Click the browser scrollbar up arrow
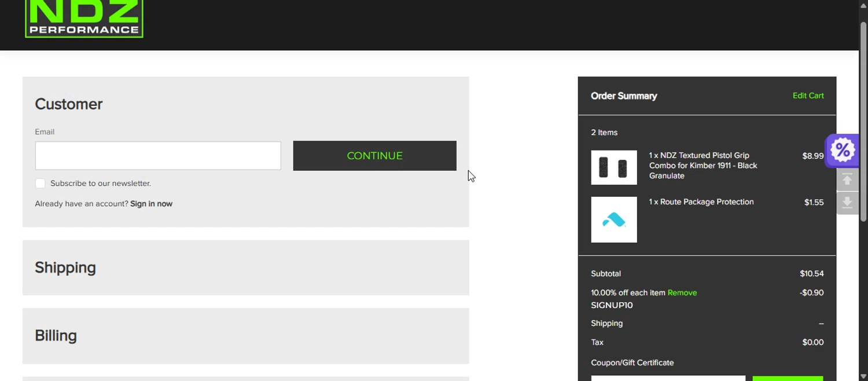This screenshot has width=868, height=381. (x=863, y=5)
